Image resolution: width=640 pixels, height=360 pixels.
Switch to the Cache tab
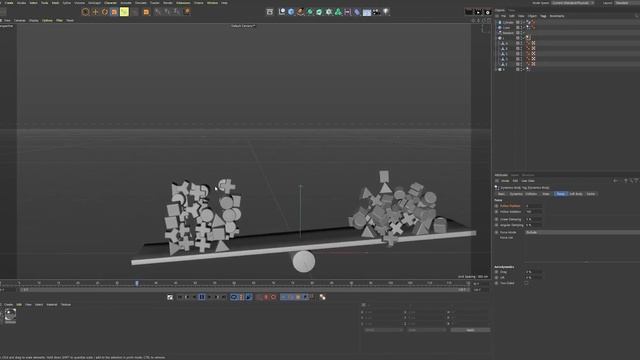[x=591, y=194]
